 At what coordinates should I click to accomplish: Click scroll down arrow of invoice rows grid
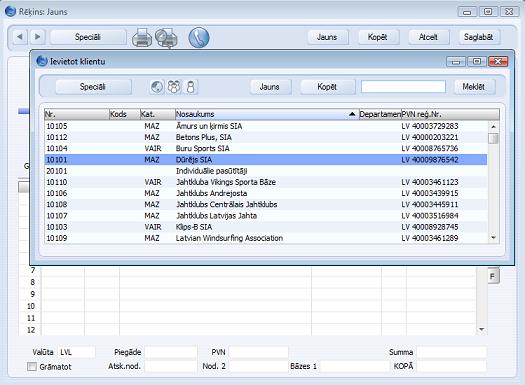point(481,329)
